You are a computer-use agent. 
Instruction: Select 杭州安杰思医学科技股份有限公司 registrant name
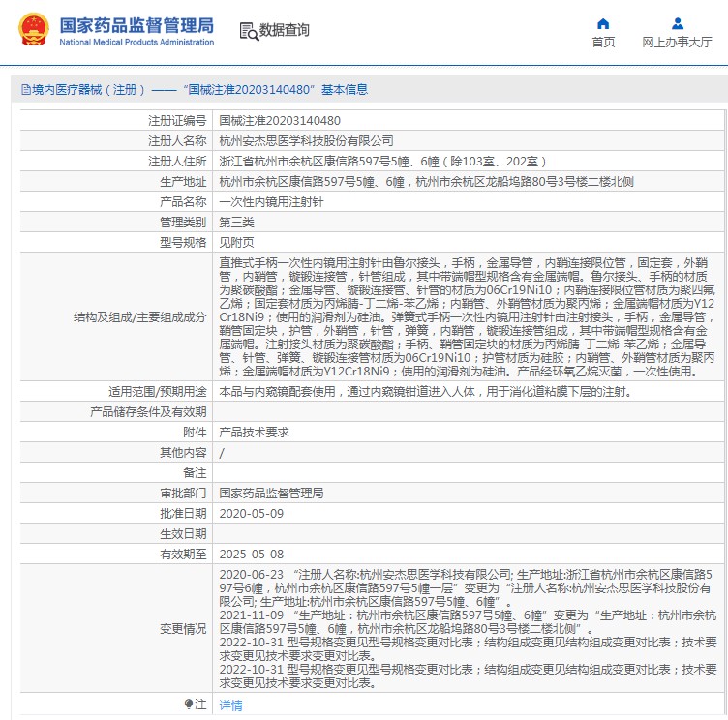tap(306, 141)
